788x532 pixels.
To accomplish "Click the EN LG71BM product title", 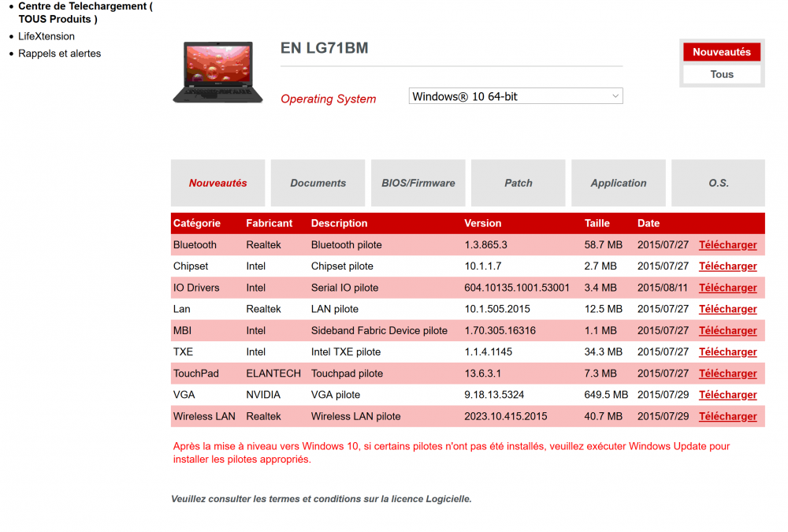I will pyautogui.click(x=324, y=48).
